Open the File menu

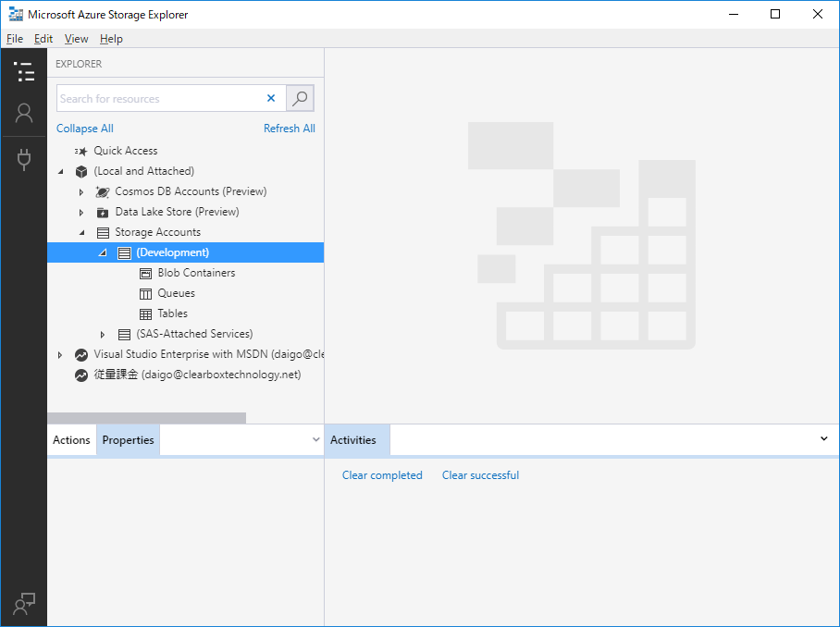[15, 39]
